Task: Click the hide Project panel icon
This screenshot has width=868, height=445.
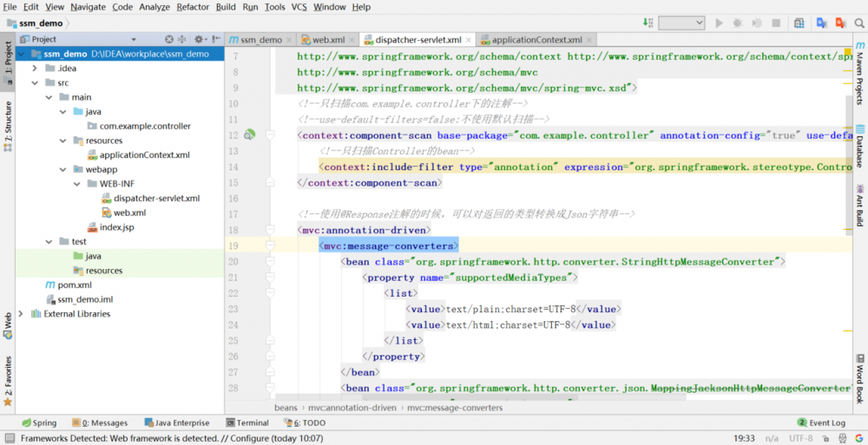Action: coord(214,39)
